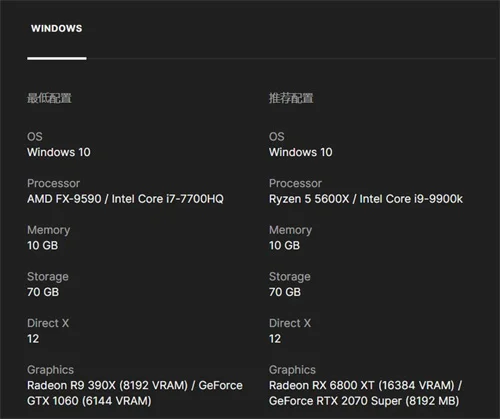This screenshot has height=419, width=500.
Task: Select Ryzen 5 5600X processor text
Action: point(309,199)
